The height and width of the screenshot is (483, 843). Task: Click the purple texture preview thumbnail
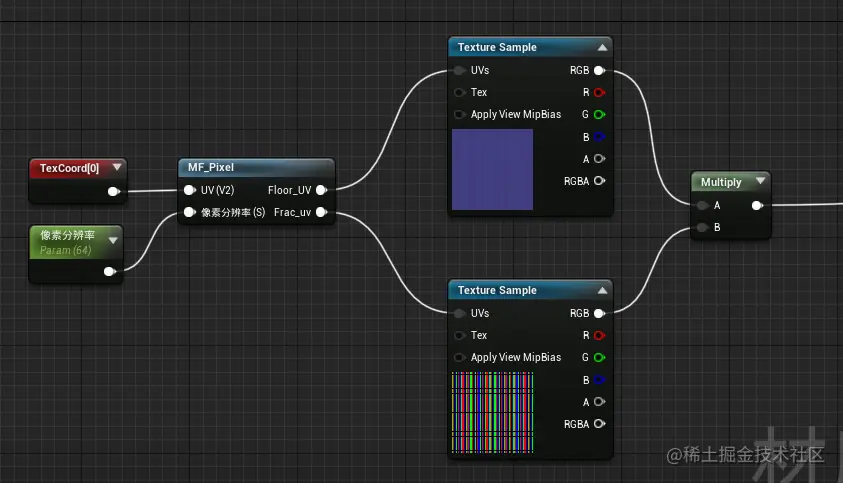tap(492, 169)
